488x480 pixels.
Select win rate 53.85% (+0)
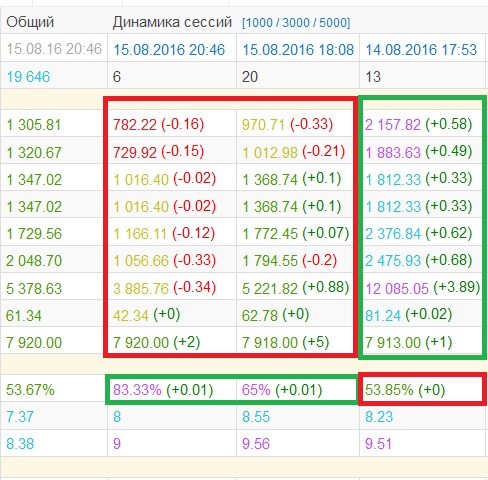(405, 390)
